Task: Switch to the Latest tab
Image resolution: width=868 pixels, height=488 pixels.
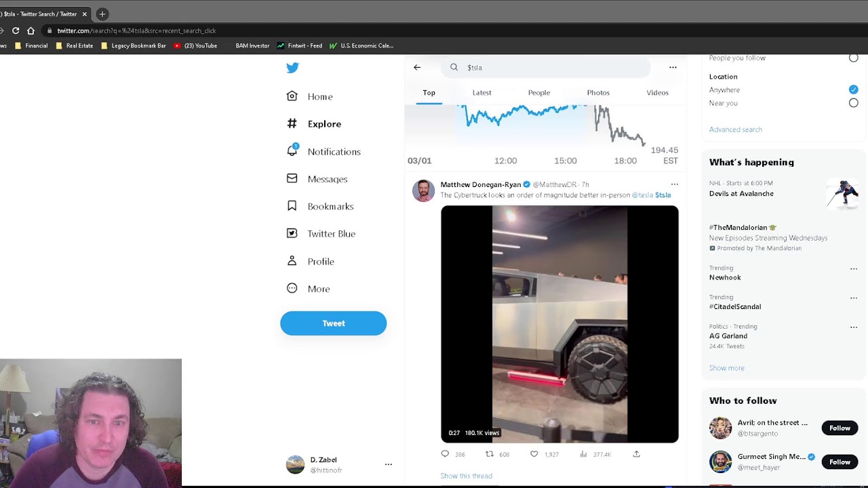Action: [482, 93]
